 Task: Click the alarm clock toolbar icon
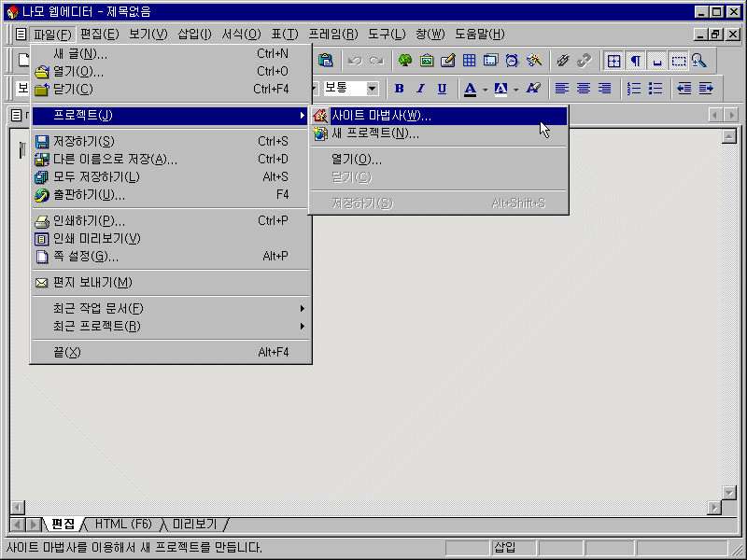point(512,61)
